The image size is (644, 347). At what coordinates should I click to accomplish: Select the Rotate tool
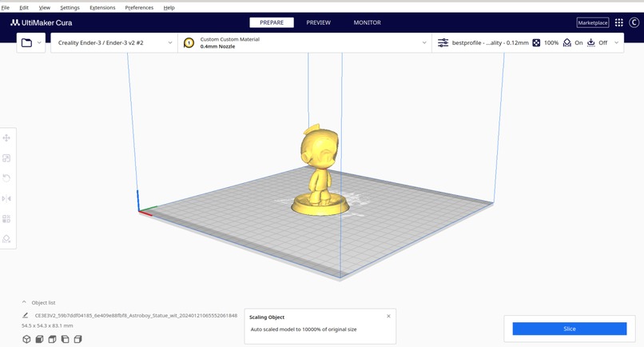6,178
